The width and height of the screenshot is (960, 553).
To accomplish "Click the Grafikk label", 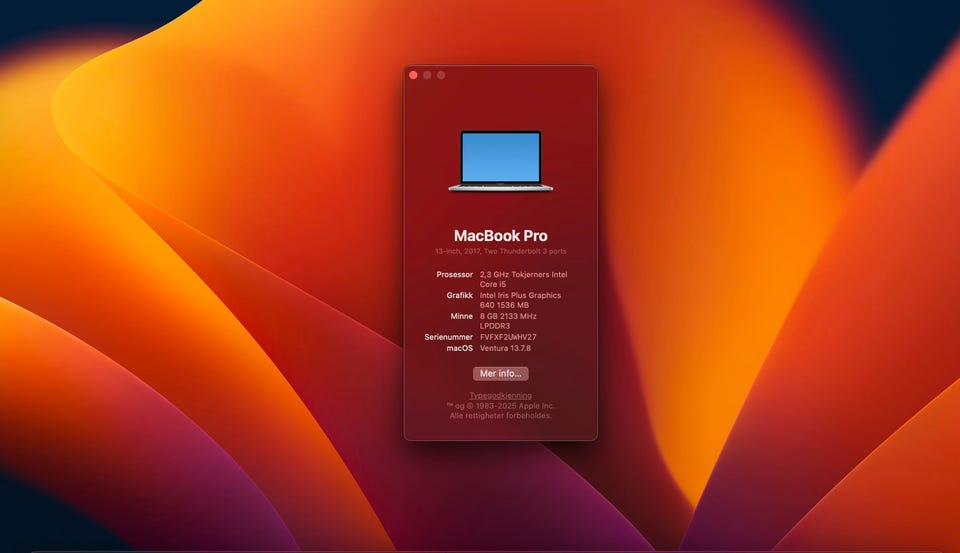I will [x=459, y=295].
